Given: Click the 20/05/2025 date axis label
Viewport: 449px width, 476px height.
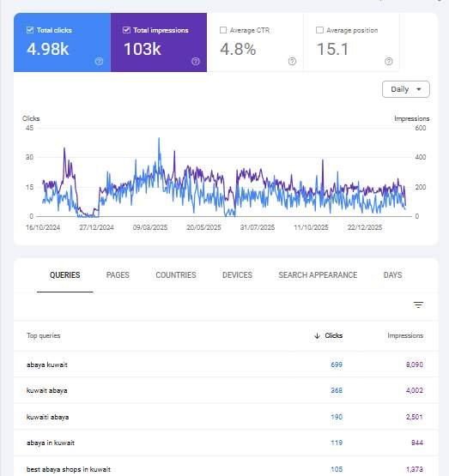Looking at the screenshot, I should 203,227.
